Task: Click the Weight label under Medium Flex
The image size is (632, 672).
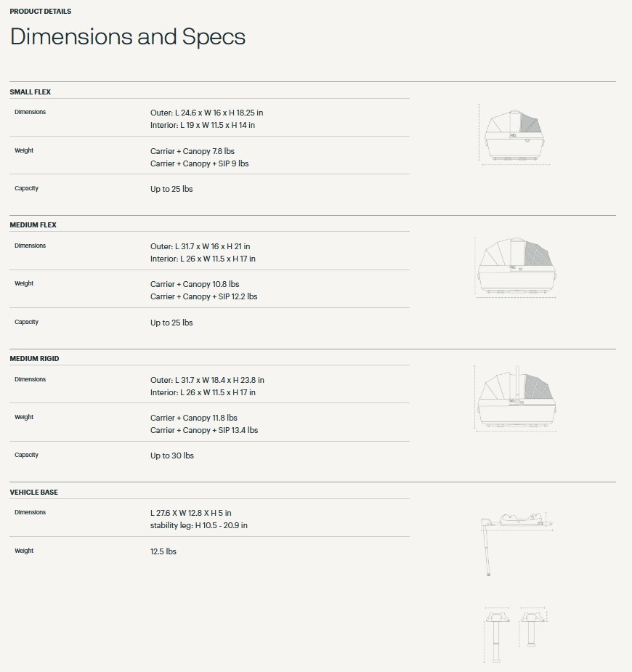Action: (24, 283)
